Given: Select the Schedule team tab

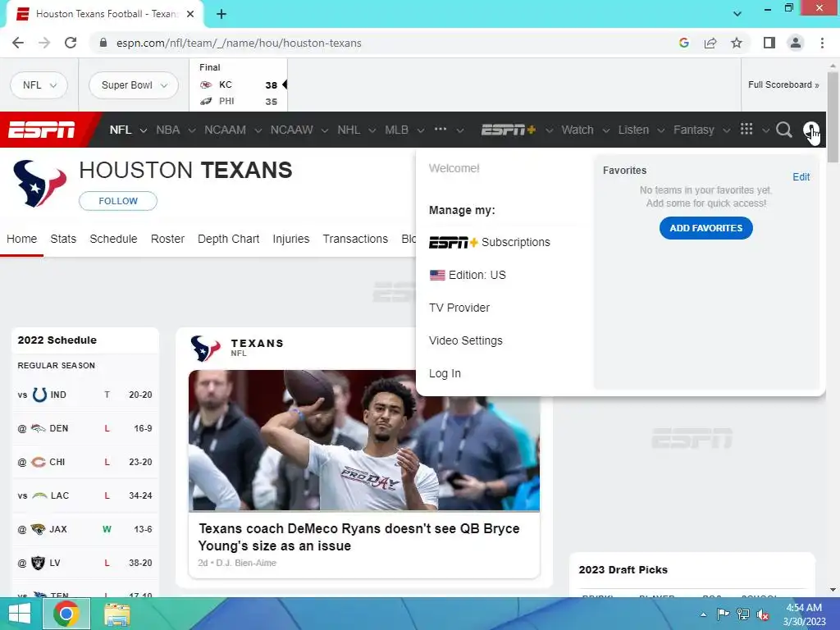Looking at the screenshot, I should point(113,239).
